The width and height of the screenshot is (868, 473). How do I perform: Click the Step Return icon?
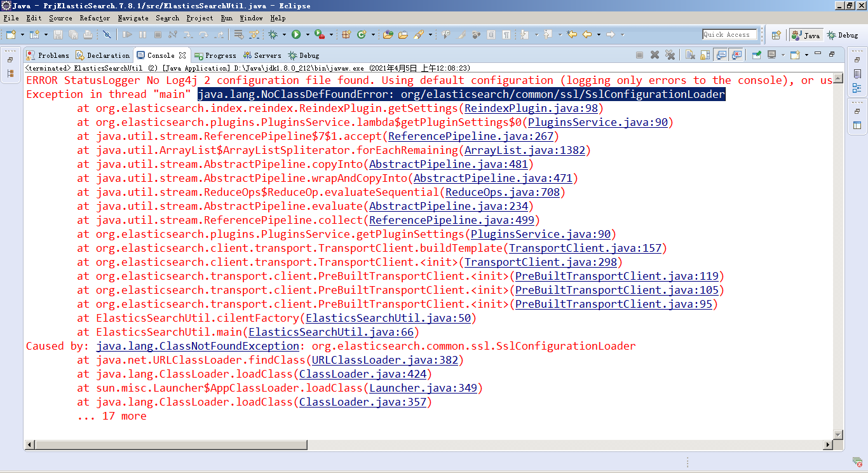pos(219,34)
